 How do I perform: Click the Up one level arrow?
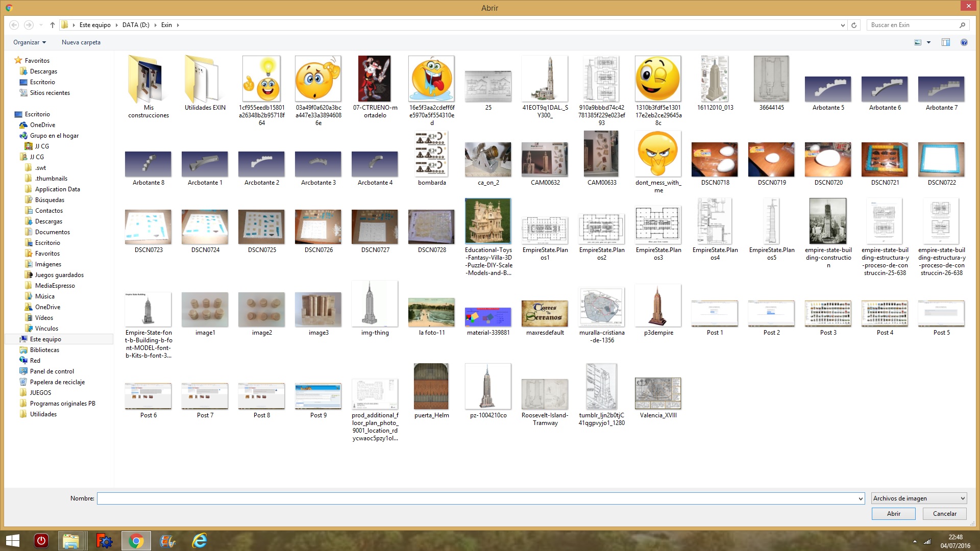click(x=52, y=25)
